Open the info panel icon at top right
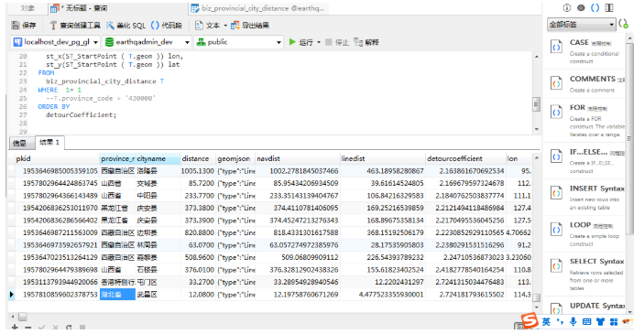Image resolution: width=644 pixels, height=334 pixels. [x=567, y=8]
